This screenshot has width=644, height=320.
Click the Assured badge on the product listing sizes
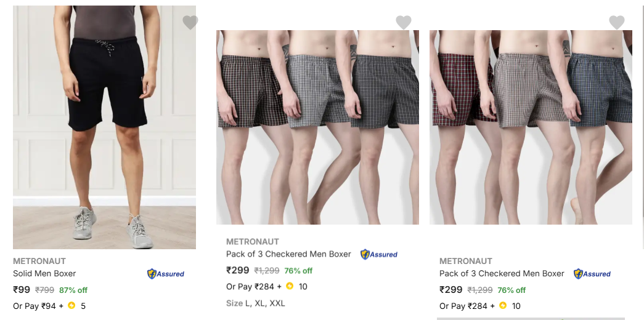click(379, 254)
